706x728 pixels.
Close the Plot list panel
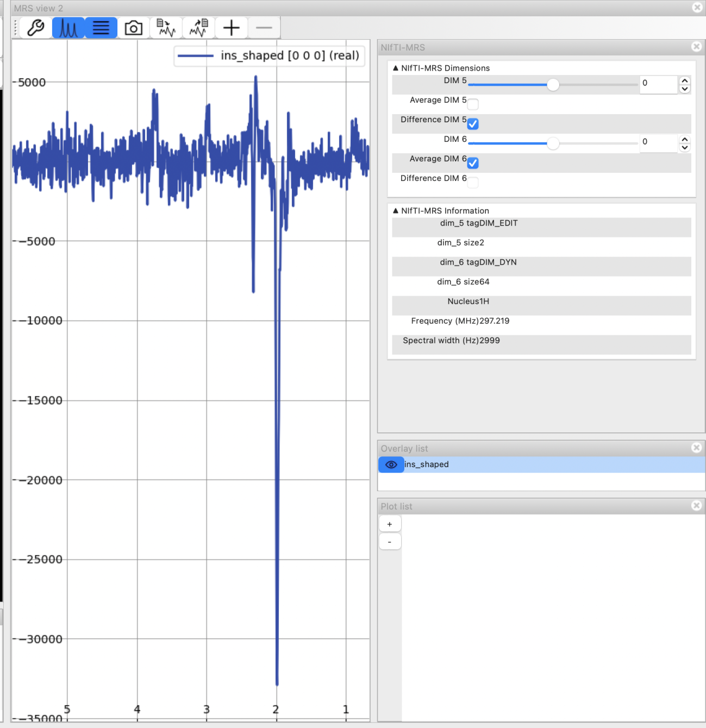point(696,506)
